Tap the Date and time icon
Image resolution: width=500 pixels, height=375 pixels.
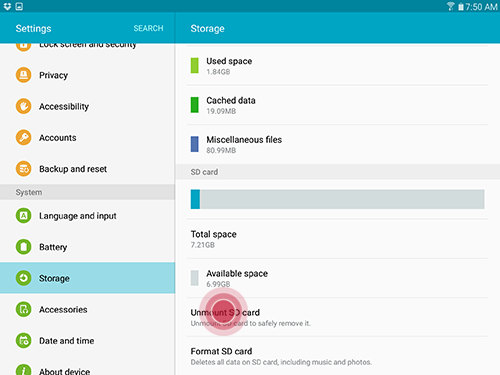point(23,340)
